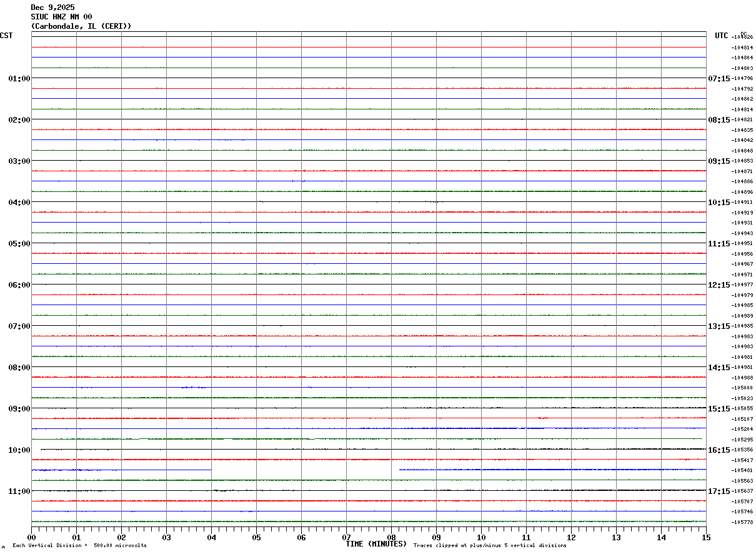The width and height of the screenshot is (756, 554).
Task: Click the DC offset value '-104977'
Action: point(742,285)
